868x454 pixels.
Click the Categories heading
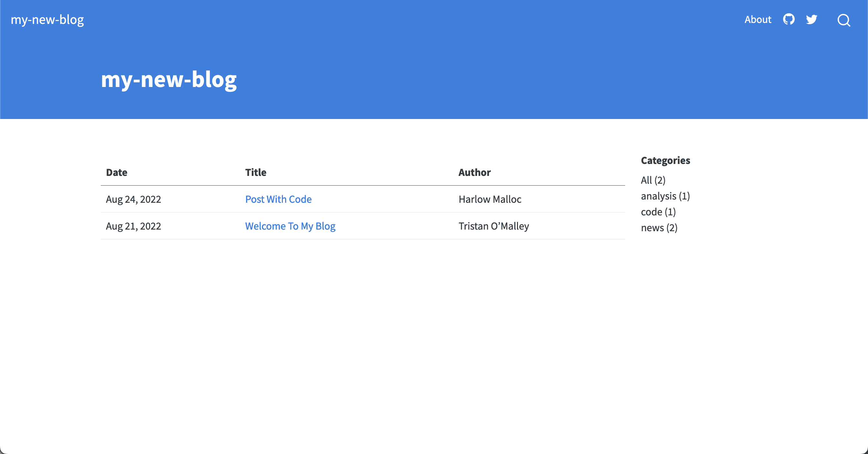pos(666,161)
